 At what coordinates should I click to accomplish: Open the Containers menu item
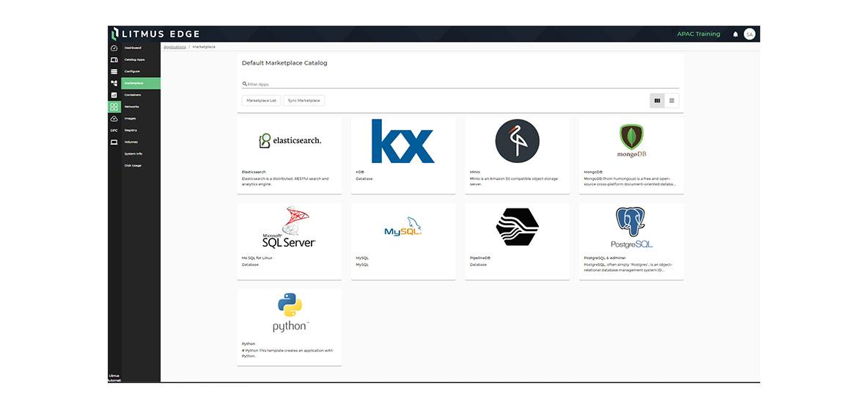click(133, 95)
